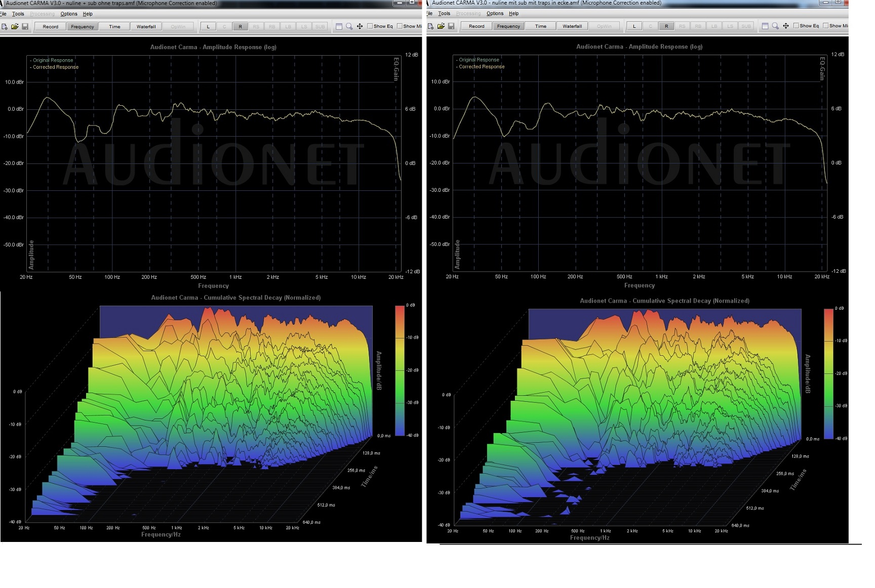Viewport: 875px width, 588px height.
Task: Open the Options menu in right window
Action: point(495,14)
